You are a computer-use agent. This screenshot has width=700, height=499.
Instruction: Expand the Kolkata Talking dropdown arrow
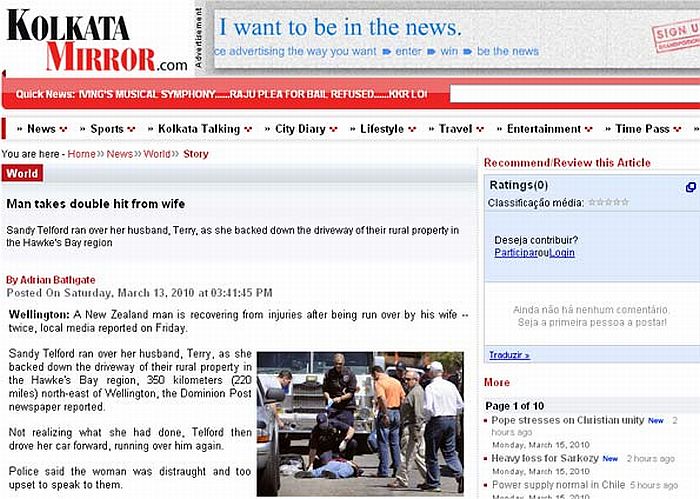click(x=248, y=129)
